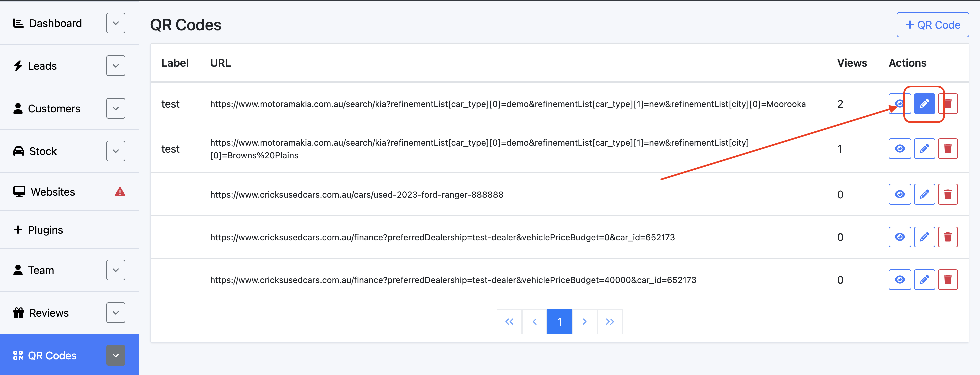Click edit pencil for first test QR code
The image size is (980, 375).
(x=924, y=103)
